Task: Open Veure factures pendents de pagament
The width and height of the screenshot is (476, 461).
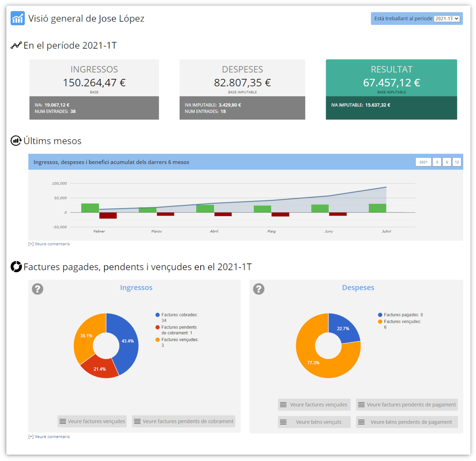Action: coord(407,405)
